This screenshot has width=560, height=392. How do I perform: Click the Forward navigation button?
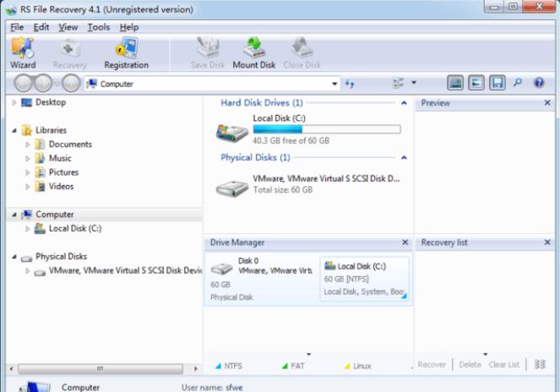point(43,84)
